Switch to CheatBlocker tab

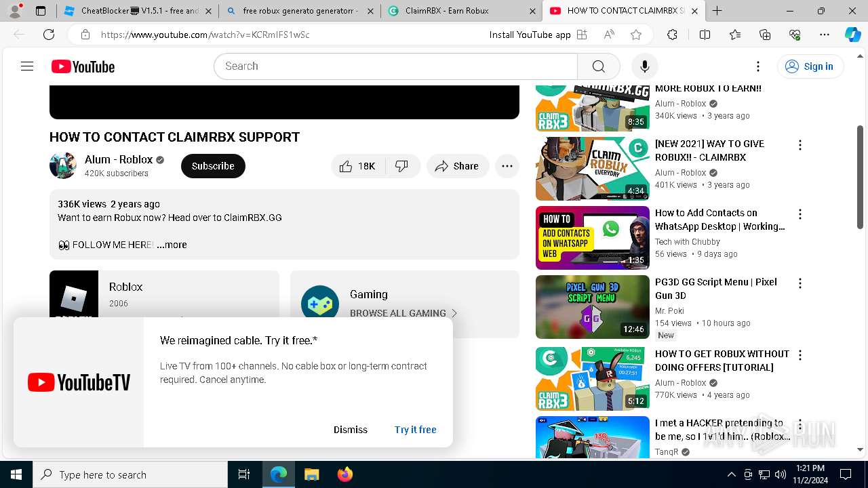(138, 11)
